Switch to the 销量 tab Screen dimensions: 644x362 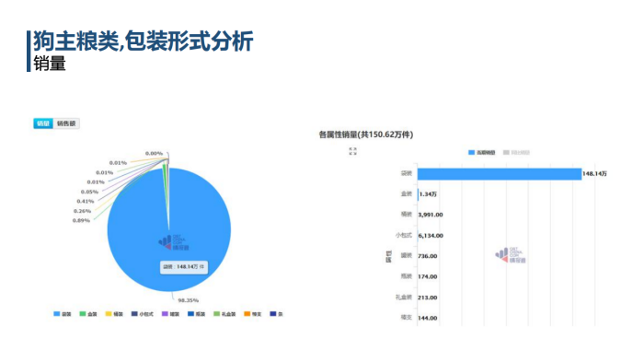(x=43, y=123)
